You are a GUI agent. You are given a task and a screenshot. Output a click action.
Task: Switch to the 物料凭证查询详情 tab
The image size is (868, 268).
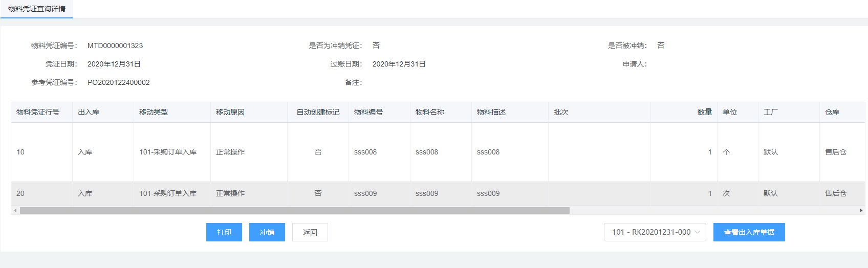(37, 9)
